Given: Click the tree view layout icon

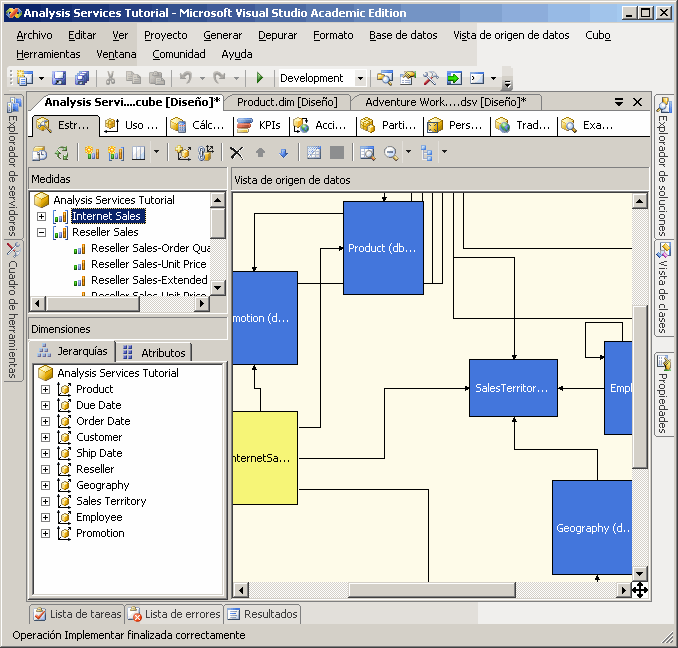Looking at the screenshot, I should click(427, 153).
